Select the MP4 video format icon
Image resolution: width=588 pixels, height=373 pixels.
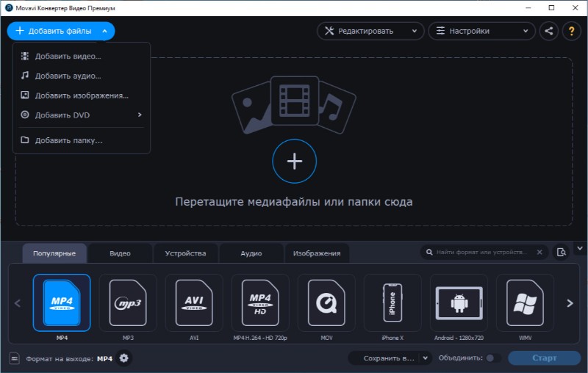pyautogui.click(x=62, y=303)
